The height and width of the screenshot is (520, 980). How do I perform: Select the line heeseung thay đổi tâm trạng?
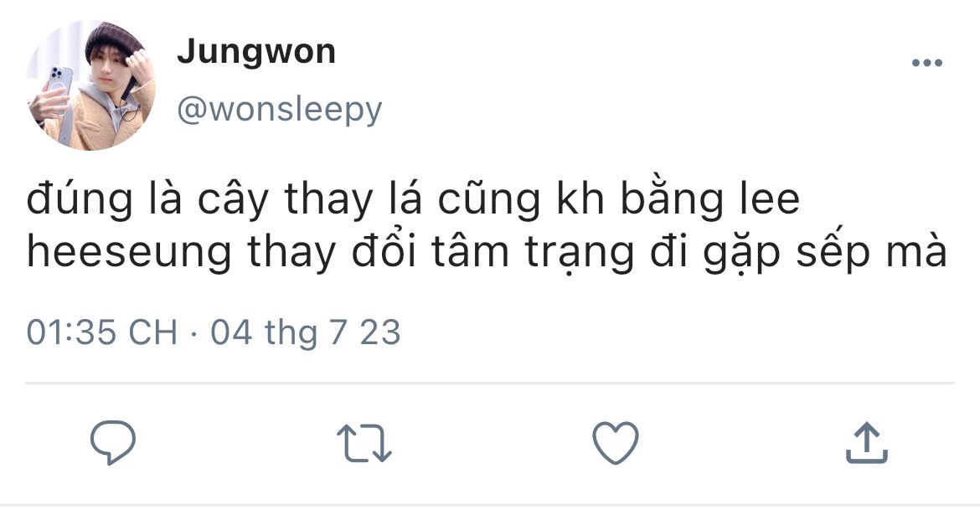487,253
